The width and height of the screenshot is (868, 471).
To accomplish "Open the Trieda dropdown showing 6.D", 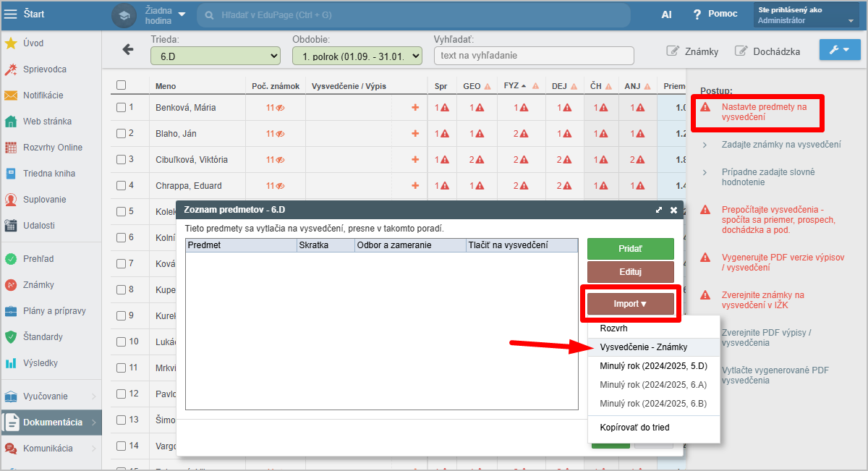I will [x=215, y=56].
